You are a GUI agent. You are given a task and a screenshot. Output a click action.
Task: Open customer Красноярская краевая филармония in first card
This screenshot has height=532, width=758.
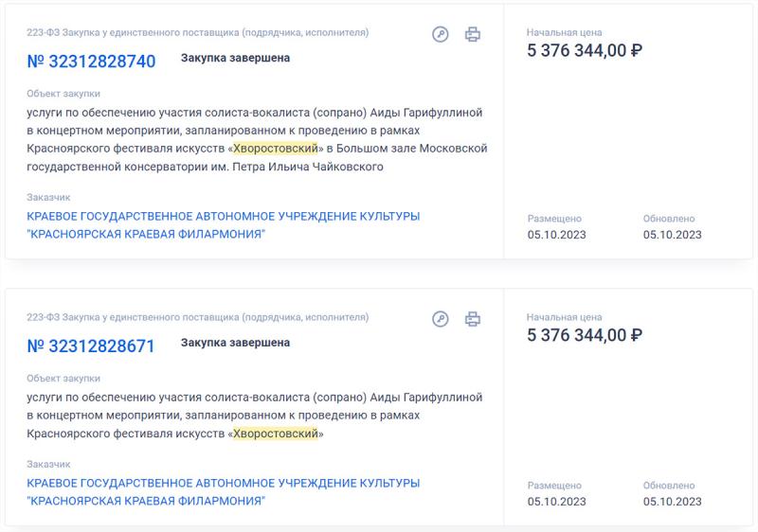(x=224, y=225)
